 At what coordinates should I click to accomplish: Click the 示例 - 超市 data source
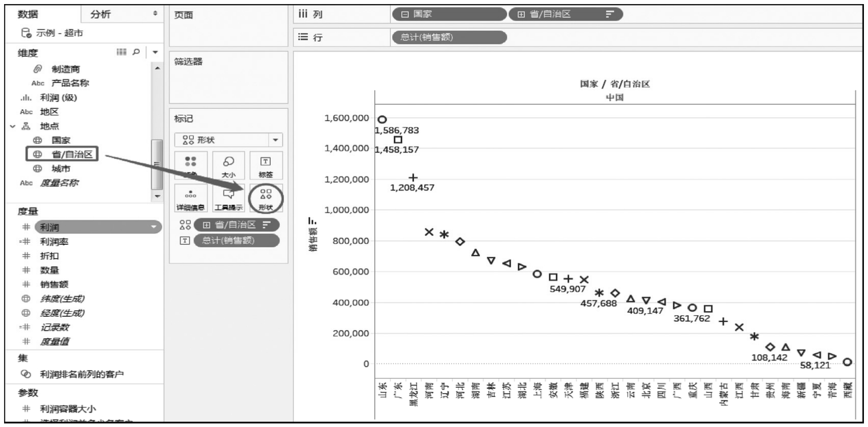click(59, 33)
